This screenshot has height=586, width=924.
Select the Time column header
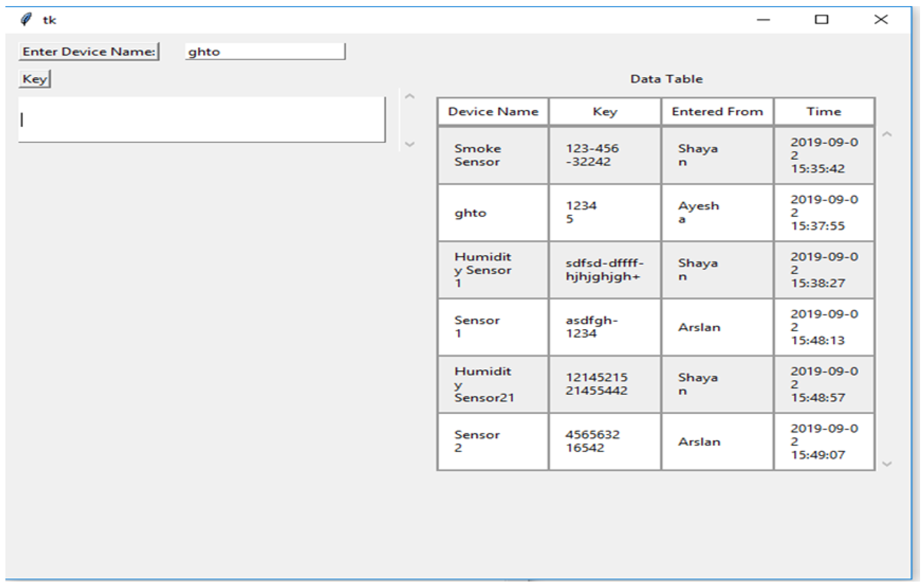(823, 112)
